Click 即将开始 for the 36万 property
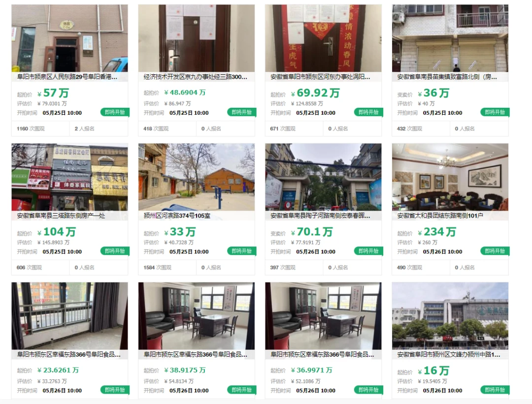 pyautogui.click(x=495, y=112)
